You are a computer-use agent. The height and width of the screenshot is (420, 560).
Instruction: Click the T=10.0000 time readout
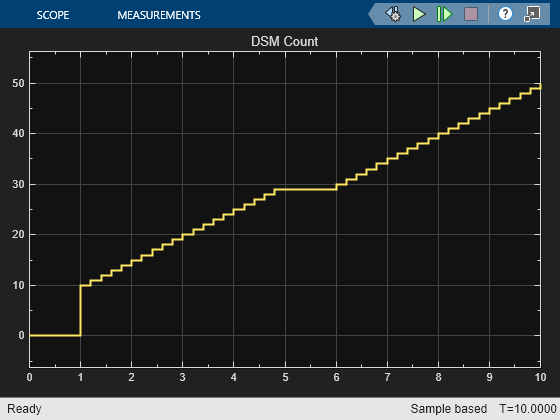tap(528, 409)
